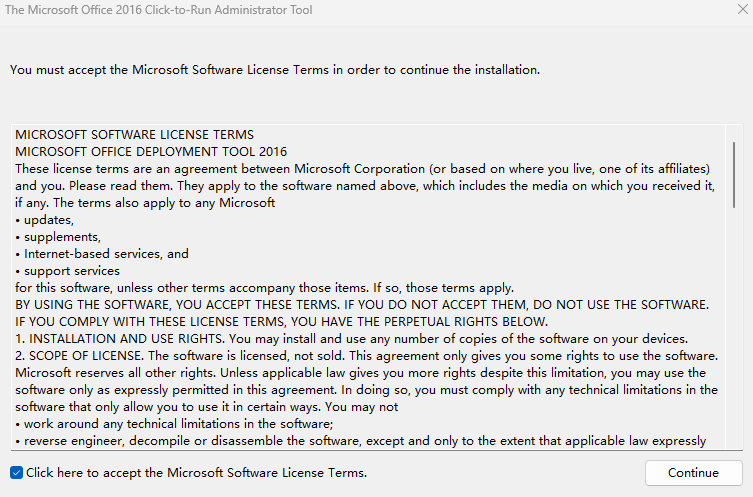This screenshot has width=753, height=497.
Task: Click the 'reverse engineer, decompile' bullet line
Action: click(360, 441)
